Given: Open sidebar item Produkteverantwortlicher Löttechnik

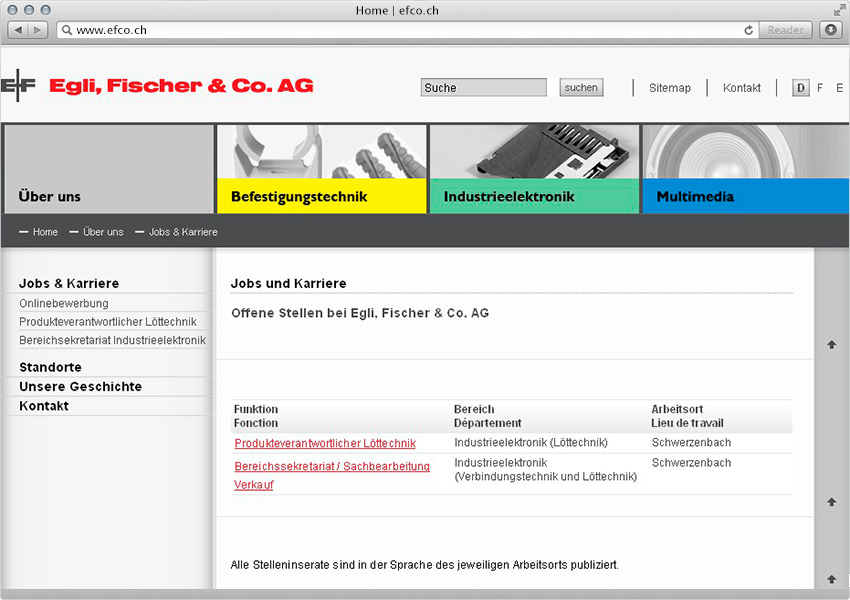Looking at the screenshot, I should [108, 321].
